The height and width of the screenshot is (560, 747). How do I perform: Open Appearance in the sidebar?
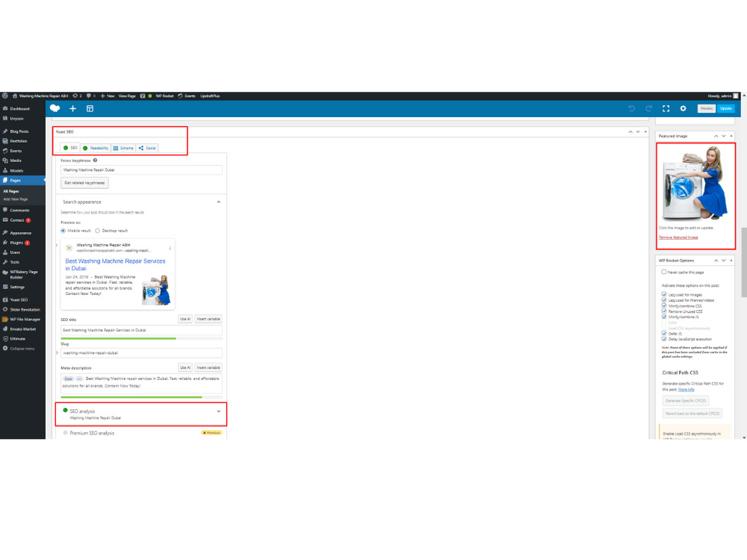tap(20, 233)
